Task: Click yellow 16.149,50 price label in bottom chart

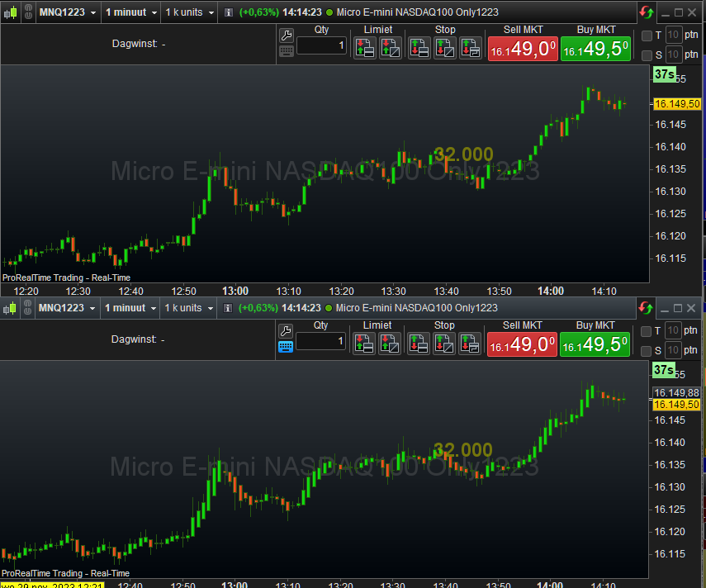Action: pyautogui.click(x=676, y=405)
